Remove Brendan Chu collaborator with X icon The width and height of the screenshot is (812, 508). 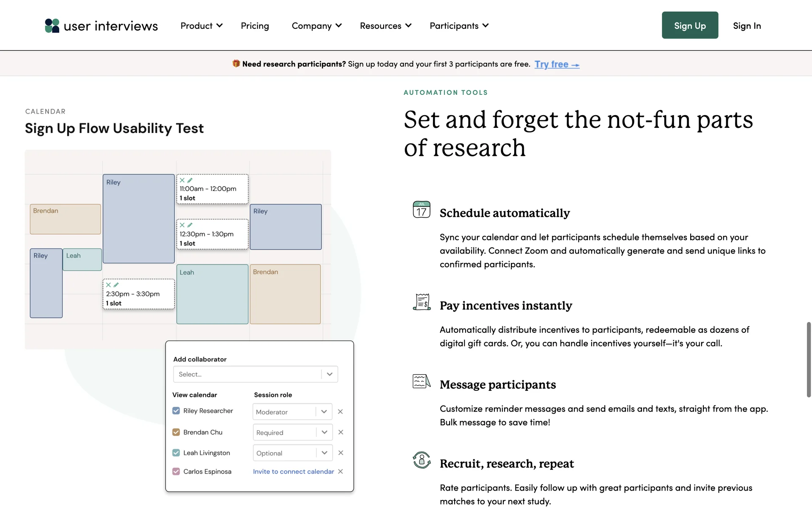(340, 432)
